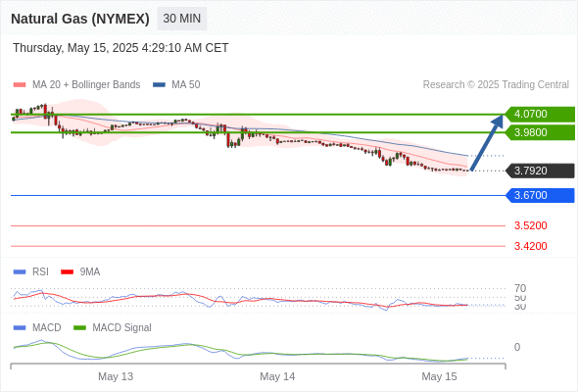
Task: Click the MACD Signal green legend marker
Action: 79,327
